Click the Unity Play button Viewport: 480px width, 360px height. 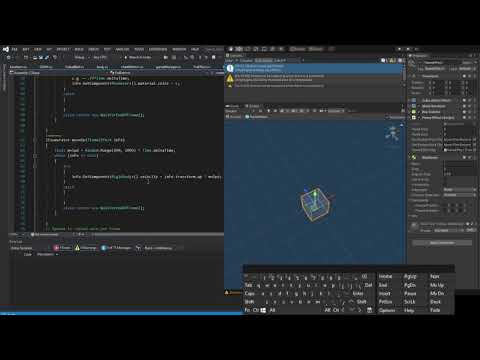(x=400, y=49)
